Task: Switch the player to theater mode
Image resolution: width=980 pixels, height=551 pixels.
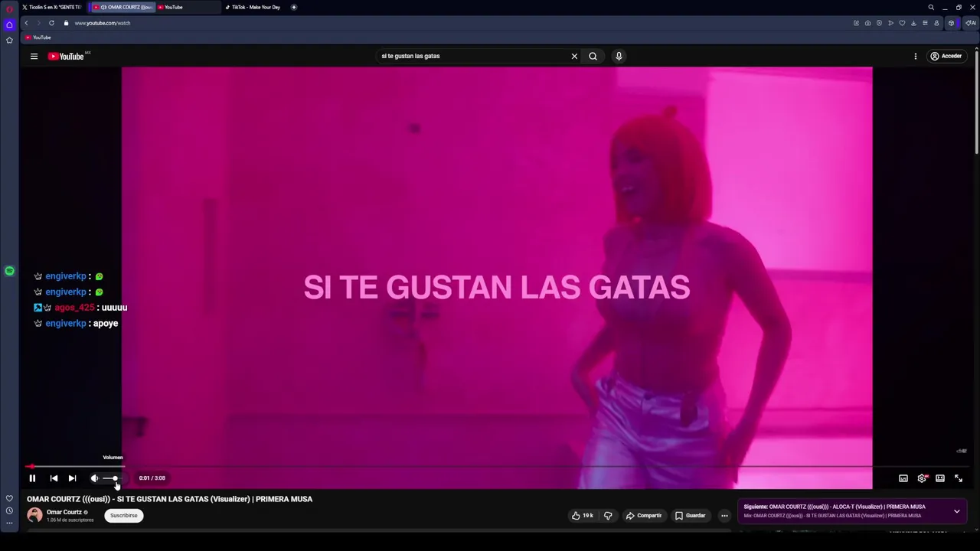Action: point(940,478)
